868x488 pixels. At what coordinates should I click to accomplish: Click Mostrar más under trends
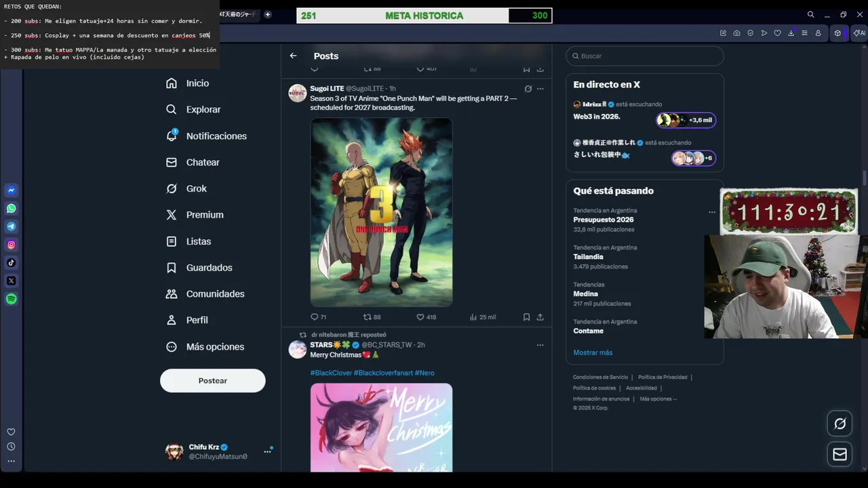point(593,352)
